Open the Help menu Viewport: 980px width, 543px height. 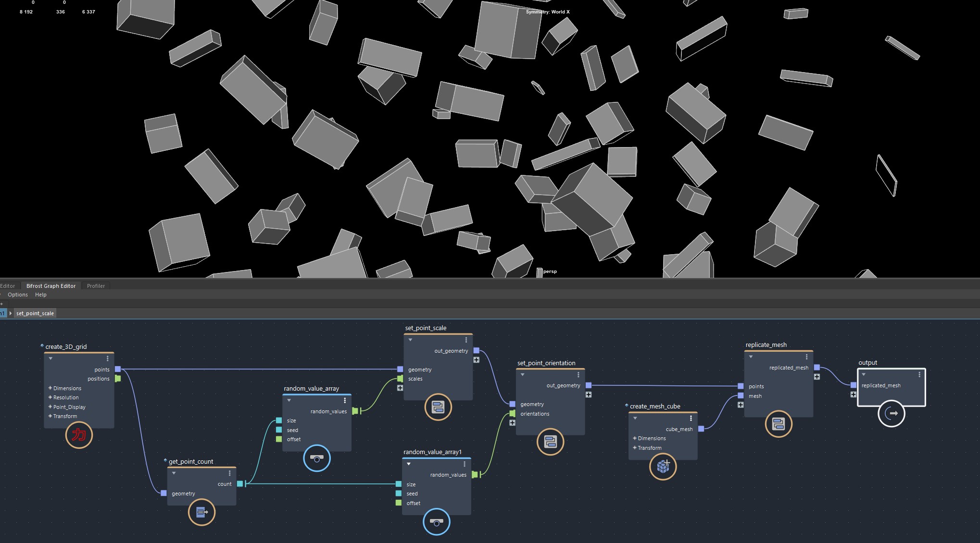(41, 295)
